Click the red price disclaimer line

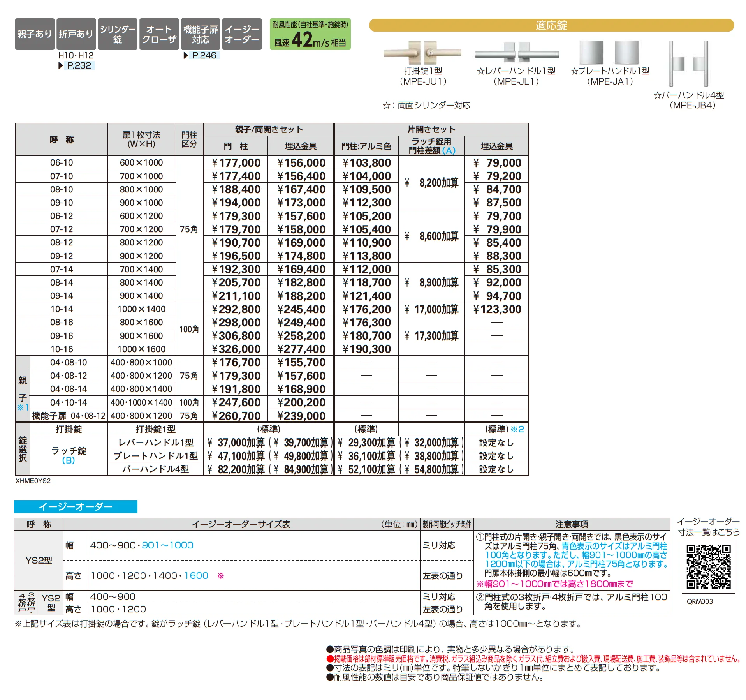coord(533,658)
